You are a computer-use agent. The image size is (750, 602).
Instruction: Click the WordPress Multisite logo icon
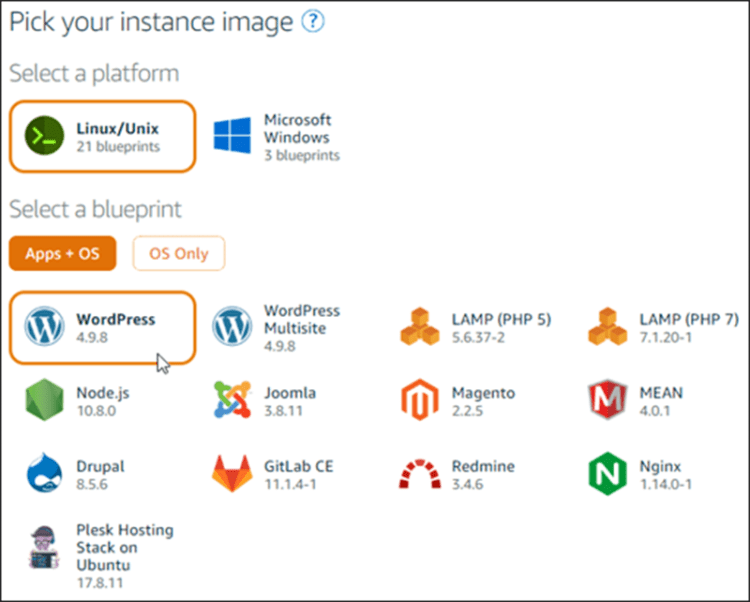(232, 327)
